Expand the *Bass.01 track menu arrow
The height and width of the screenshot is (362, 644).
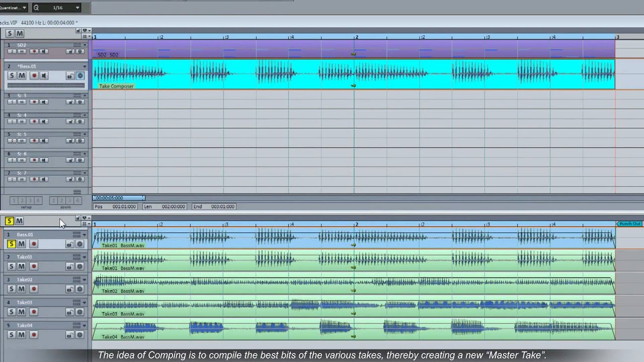point(85,66)
